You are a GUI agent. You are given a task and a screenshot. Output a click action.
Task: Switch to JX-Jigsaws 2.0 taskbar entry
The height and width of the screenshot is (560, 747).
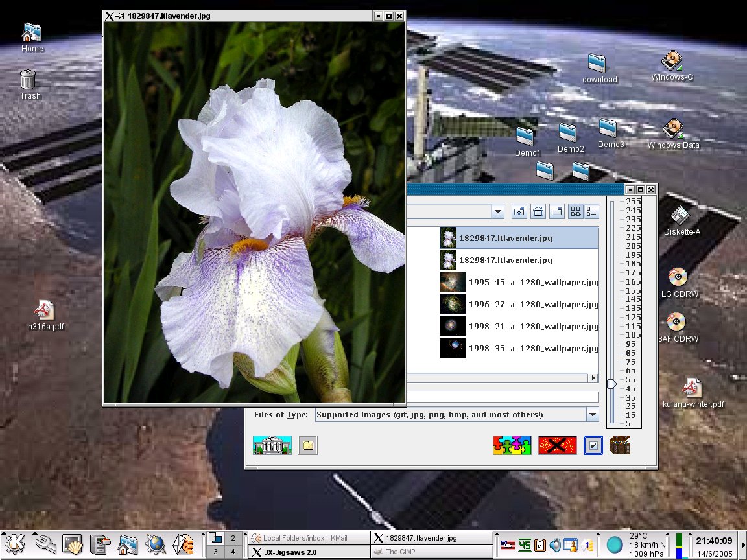tap(309, 552)
